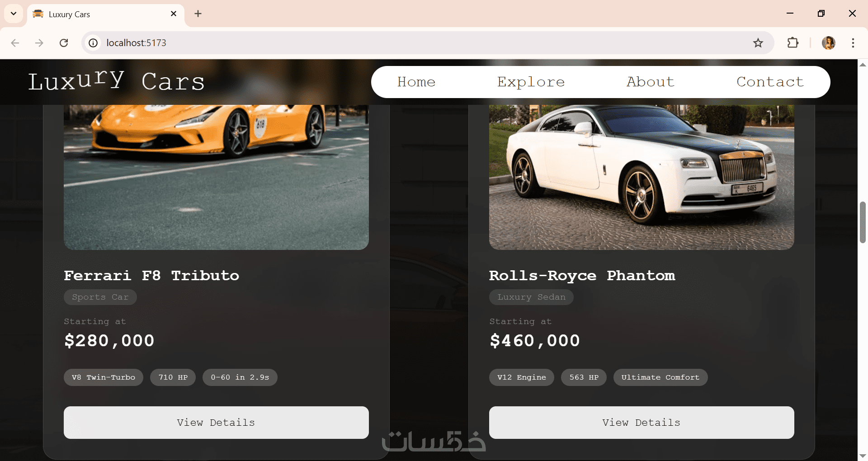Viewport: 868px width, 461px height.
Task: Bookmark this page with star icon
Action: pyautogui.click(x=758, y=43)
